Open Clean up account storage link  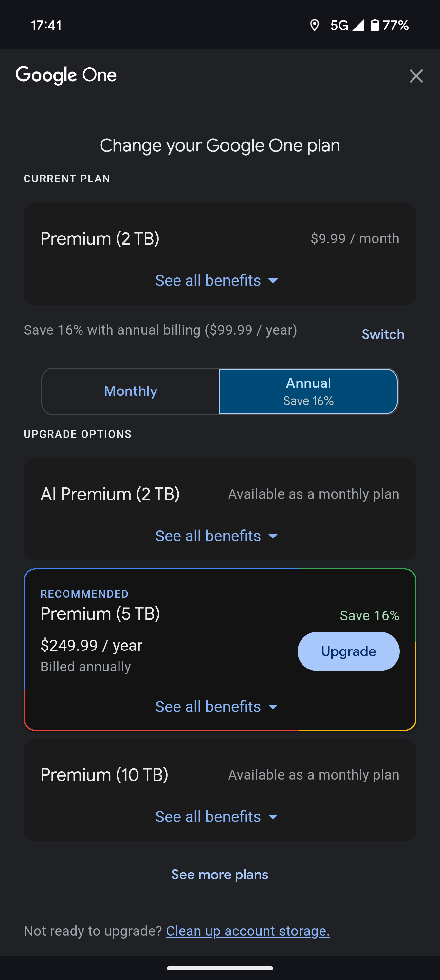pyautogui.click(x=248, y=931)
